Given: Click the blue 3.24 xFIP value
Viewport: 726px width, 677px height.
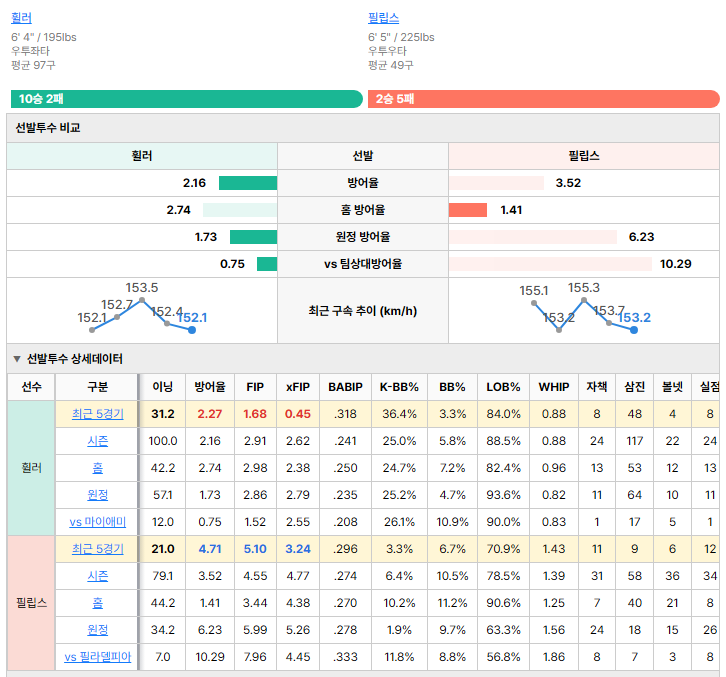Looking at the screenshot, I should point(298,549).
